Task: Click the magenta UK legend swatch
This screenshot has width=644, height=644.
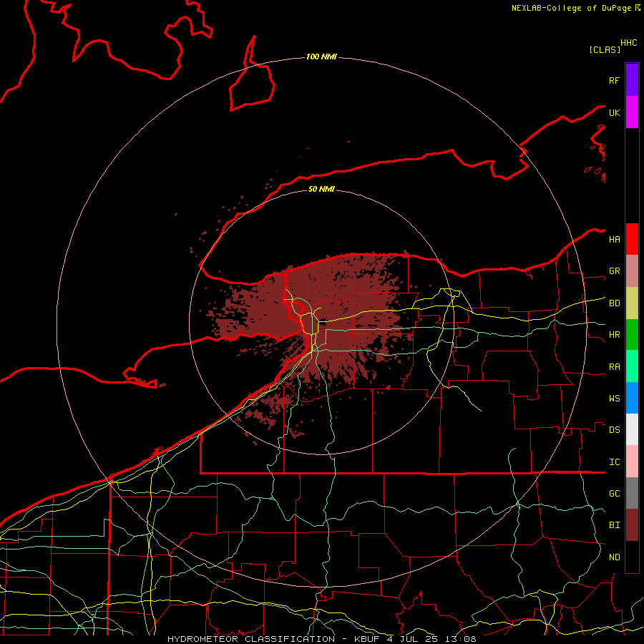Action: point(632,112)
